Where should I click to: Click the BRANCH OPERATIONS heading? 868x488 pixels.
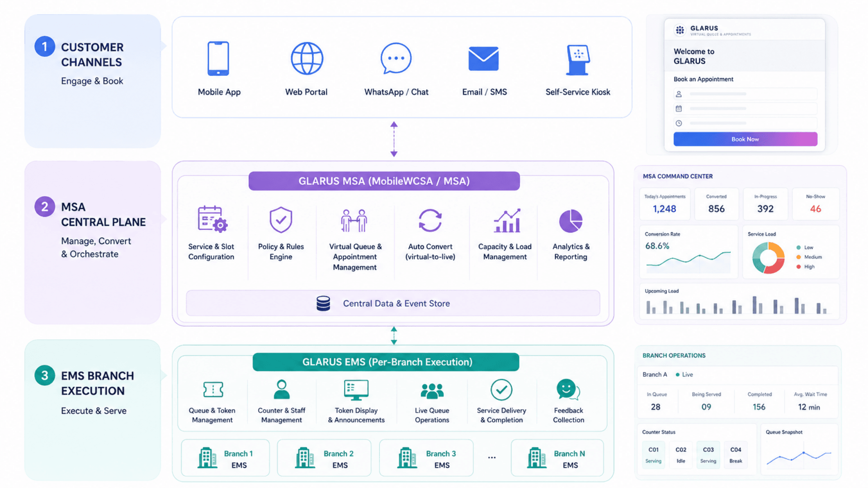coord(674,356)
